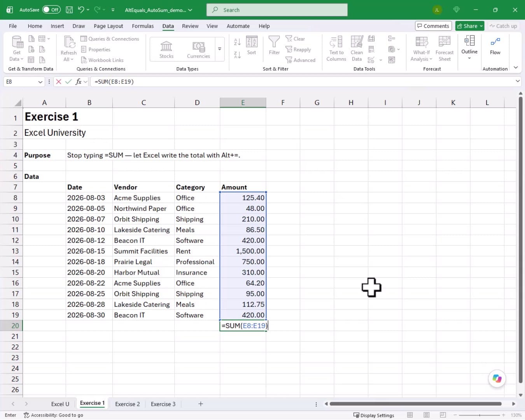Open the File menu
Viewport: 525px width, 420px height.
[x=13, y=26]
